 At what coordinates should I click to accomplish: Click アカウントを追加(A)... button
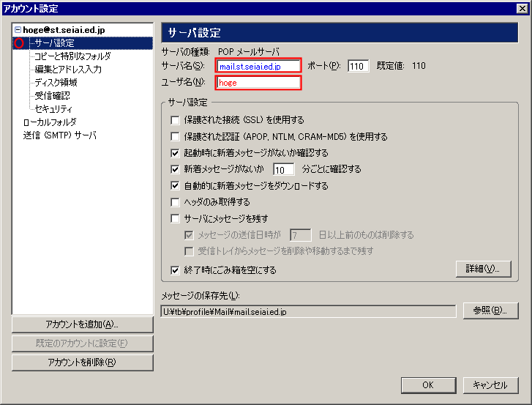click(83, 325)
